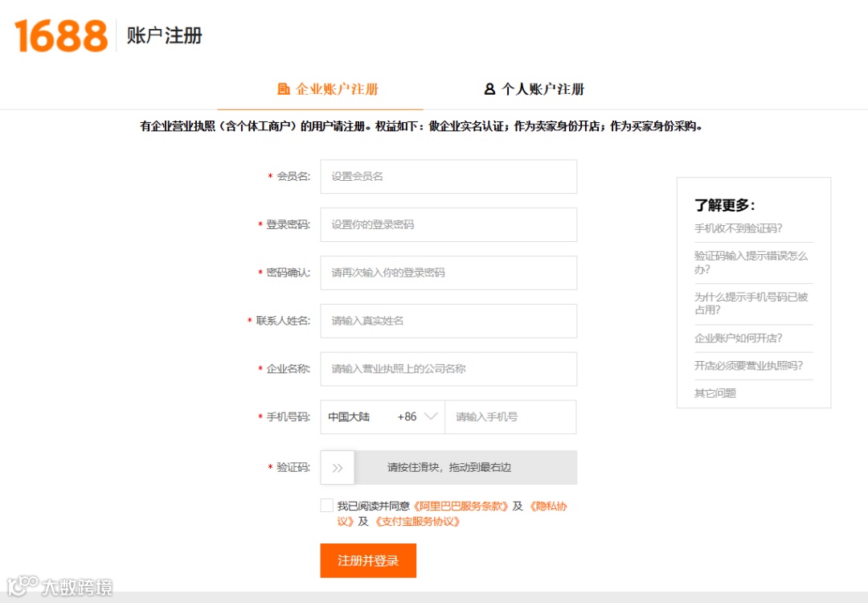Focus the 企业名称 input field
Image resolution: width=868 pixels, height=603 pixels.
point(448,369)
